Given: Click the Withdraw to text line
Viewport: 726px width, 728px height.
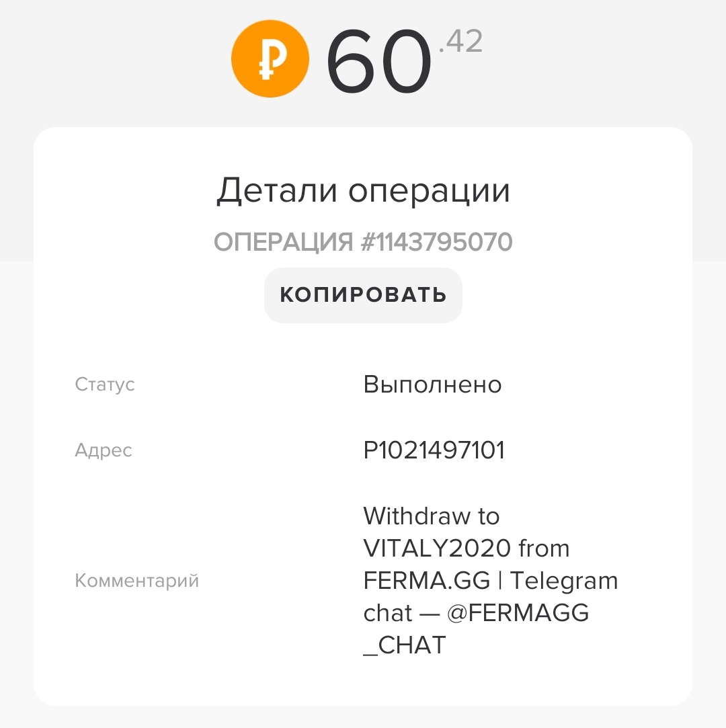Looking at the screenshot, I should (x=431, y=516).
